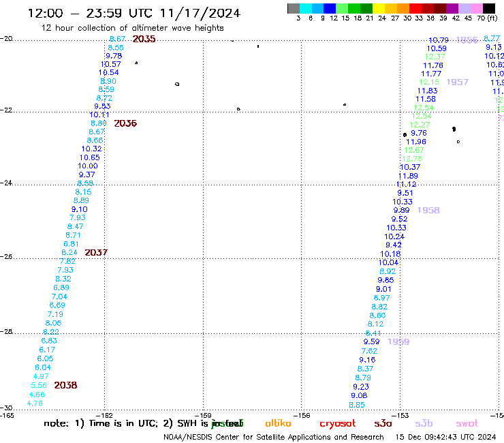Click the wave height value 4.97
The image size is (504, 443).
point(41,376)
